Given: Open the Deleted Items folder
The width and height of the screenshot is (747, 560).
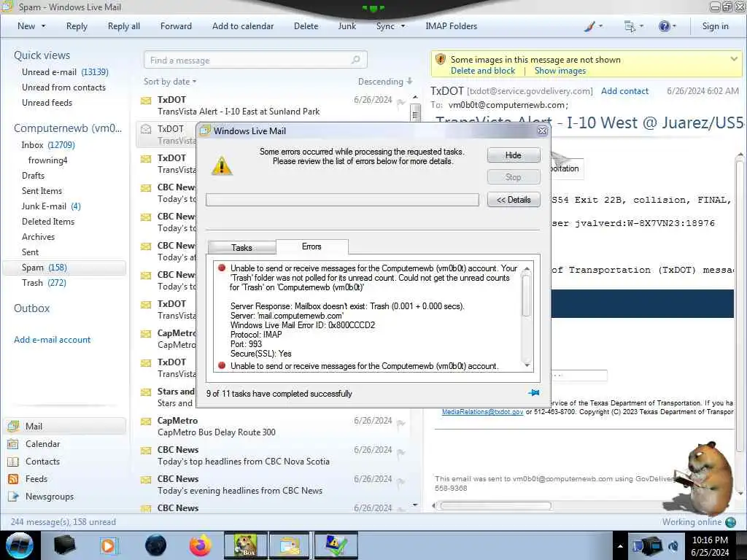Looking at the screenshot, I should click(48, 222).
